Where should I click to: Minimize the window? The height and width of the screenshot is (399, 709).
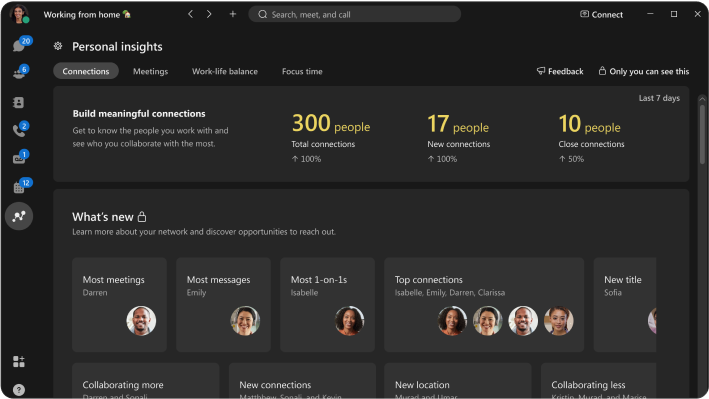pyautogui.click(x=650, y=14)
